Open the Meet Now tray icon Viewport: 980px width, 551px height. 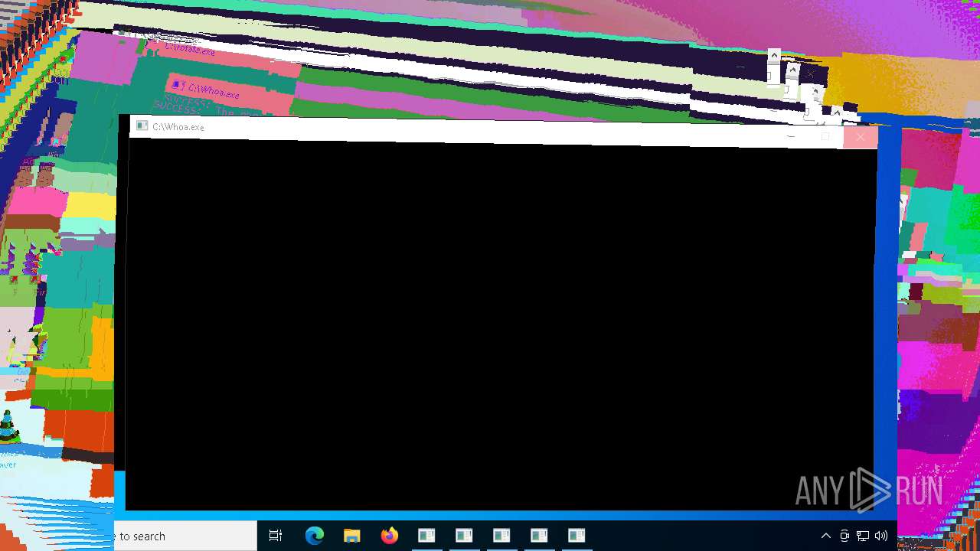click(x=844, y=536)
